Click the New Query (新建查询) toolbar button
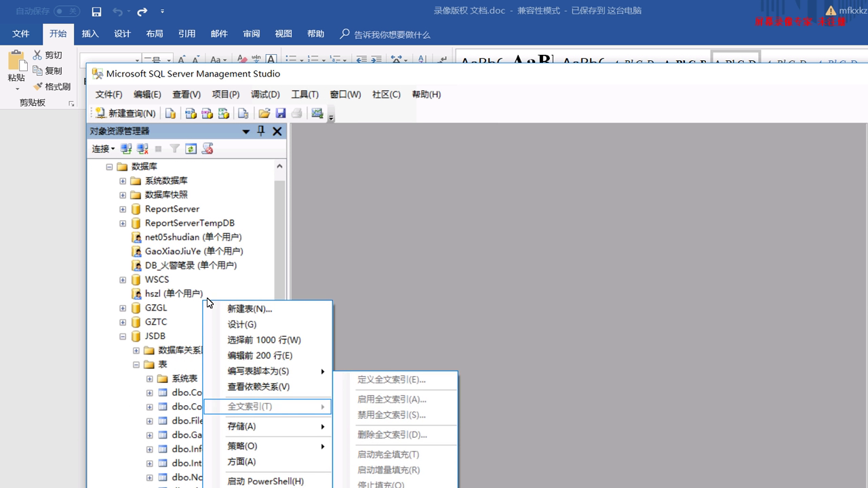868x488 pixels. pos(125,113)
